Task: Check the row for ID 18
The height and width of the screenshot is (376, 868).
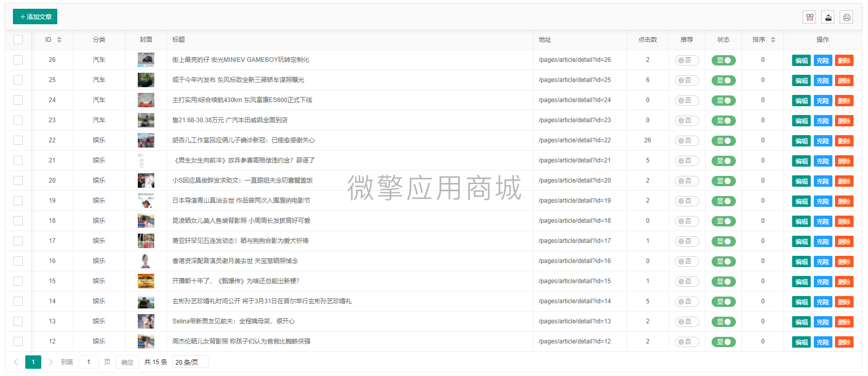Action: click(x=18, y=221)
